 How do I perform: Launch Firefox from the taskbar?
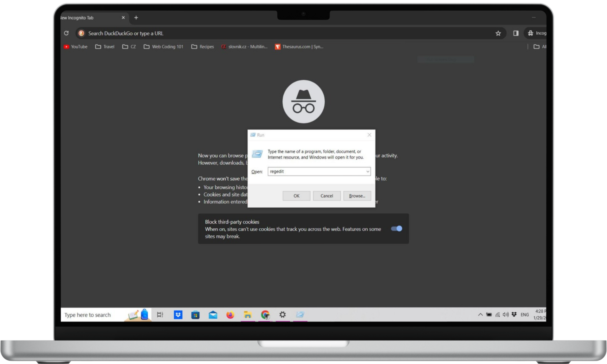click(230, 314)
